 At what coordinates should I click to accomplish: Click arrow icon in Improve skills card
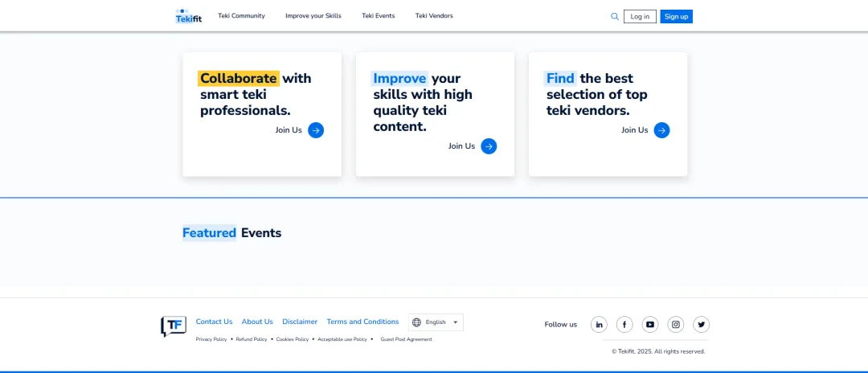click(x=489, y=146)
